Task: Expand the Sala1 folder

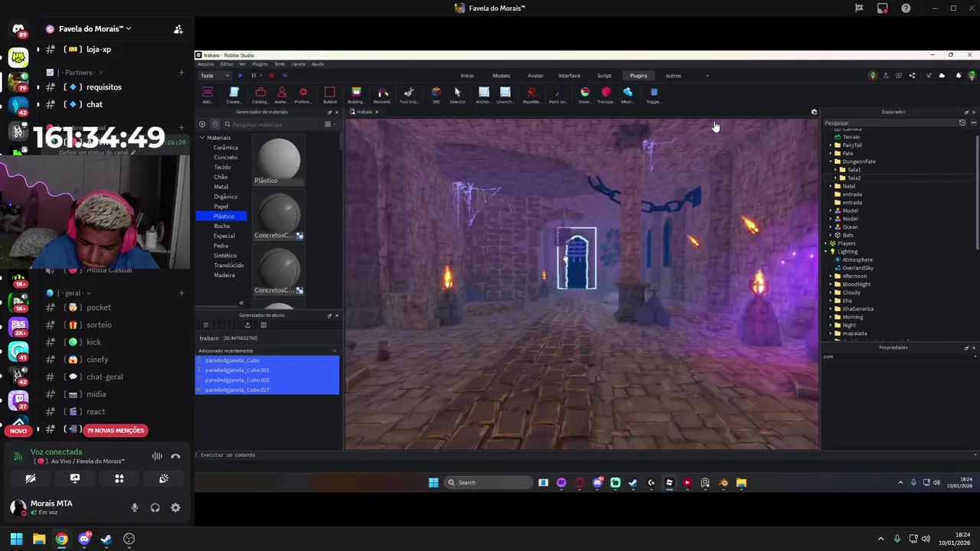Action: (836, 170)
